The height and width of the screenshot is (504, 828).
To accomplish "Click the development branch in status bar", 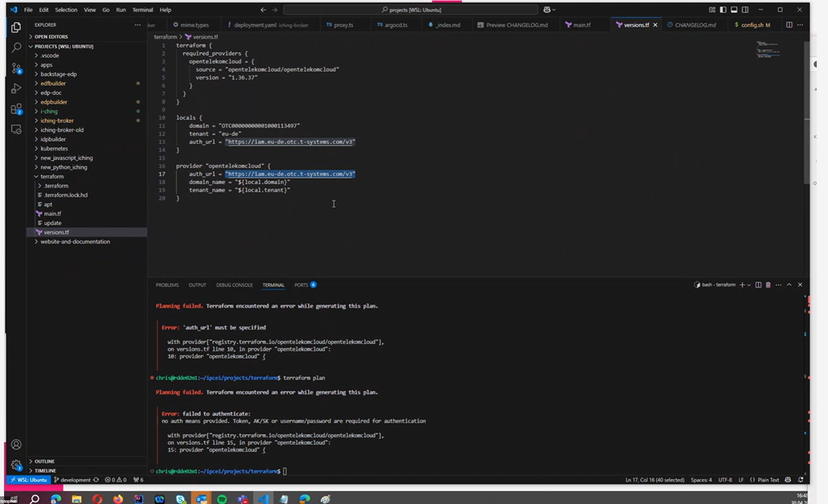I will [72, 480].
